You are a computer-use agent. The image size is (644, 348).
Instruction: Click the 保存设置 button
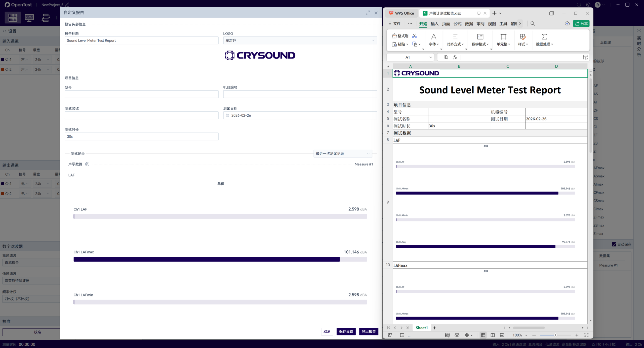(x=346, y=331)
